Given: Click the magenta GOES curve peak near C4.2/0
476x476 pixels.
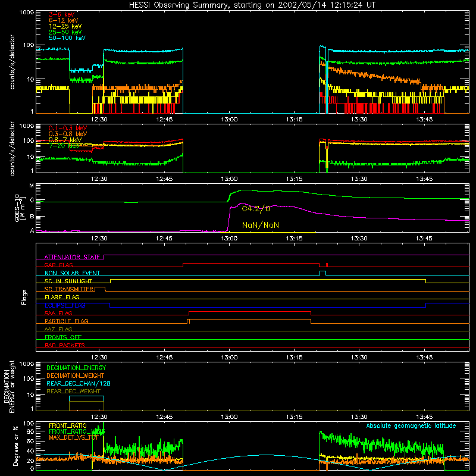Looking at the screenshot, I should click(242, 203).
